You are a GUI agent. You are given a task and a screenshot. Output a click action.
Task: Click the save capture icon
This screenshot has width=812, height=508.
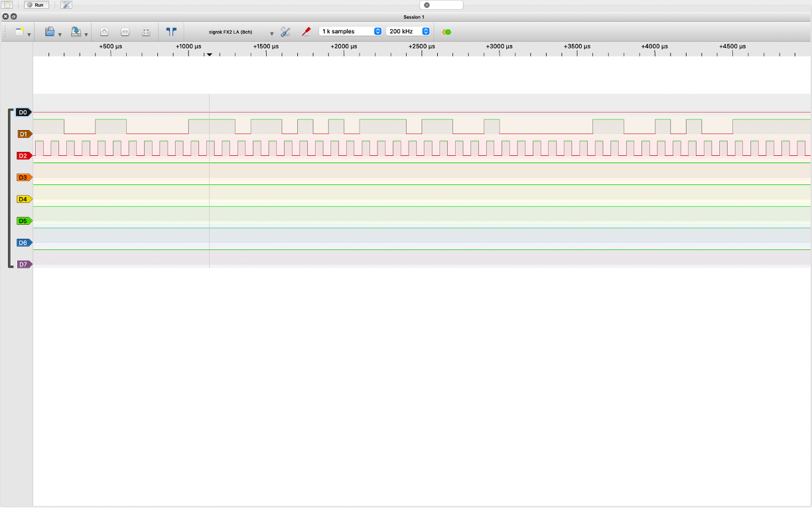tap(76, 32)
